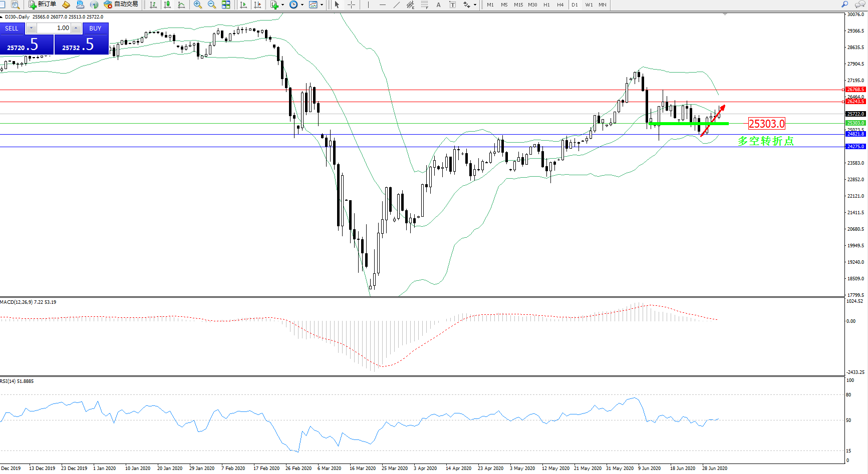Switch to the H4 timeframe
This screenshot has height=474, width=868.
click(560, 5)
